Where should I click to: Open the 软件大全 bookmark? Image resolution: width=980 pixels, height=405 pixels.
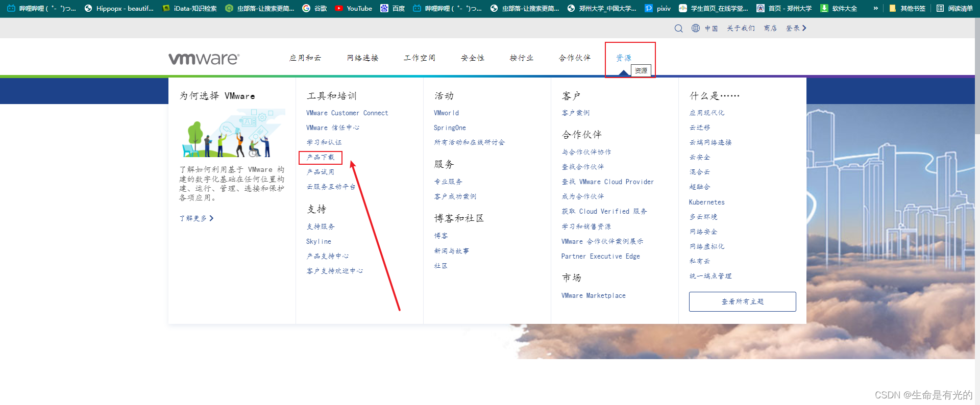[x=839, y=8]
